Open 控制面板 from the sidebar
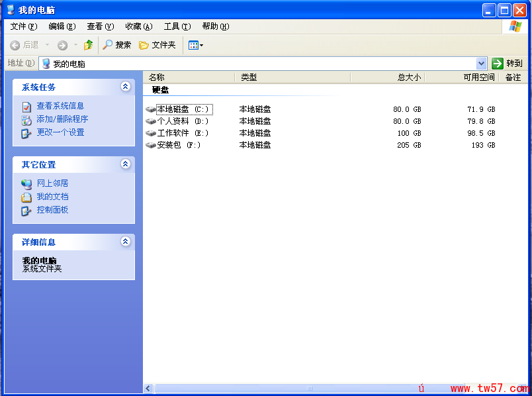The width and height of the screenshot is (532, 396). [53, 210]
